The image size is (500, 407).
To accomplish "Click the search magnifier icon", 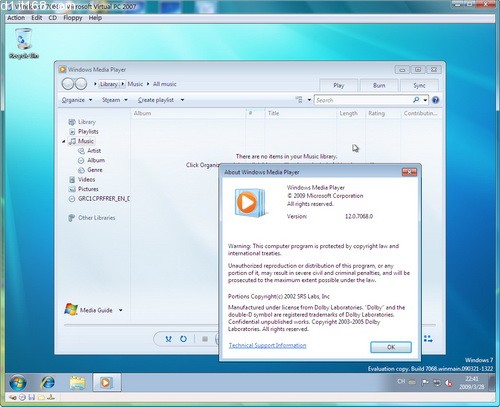I will [416, 100].
